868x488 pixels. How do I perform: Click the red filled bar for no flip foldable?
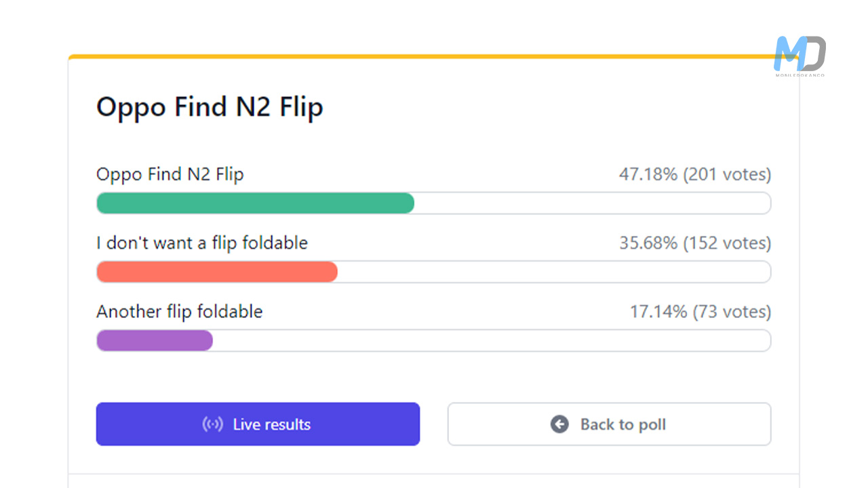click(x=217, y=272)
